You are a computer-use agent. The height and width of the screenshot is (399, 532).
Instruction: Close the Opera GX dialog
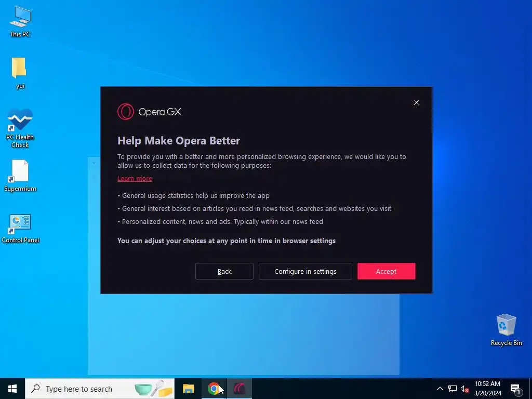tap(416, 102)
